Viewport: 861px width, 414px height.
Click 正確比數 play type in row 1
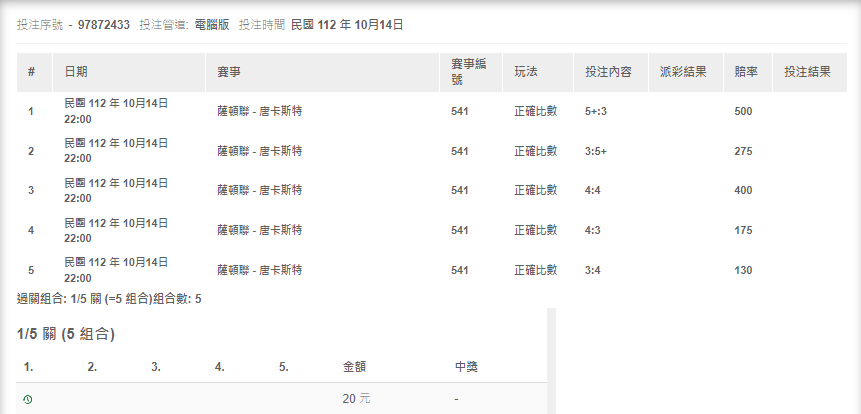click(535, 111)
